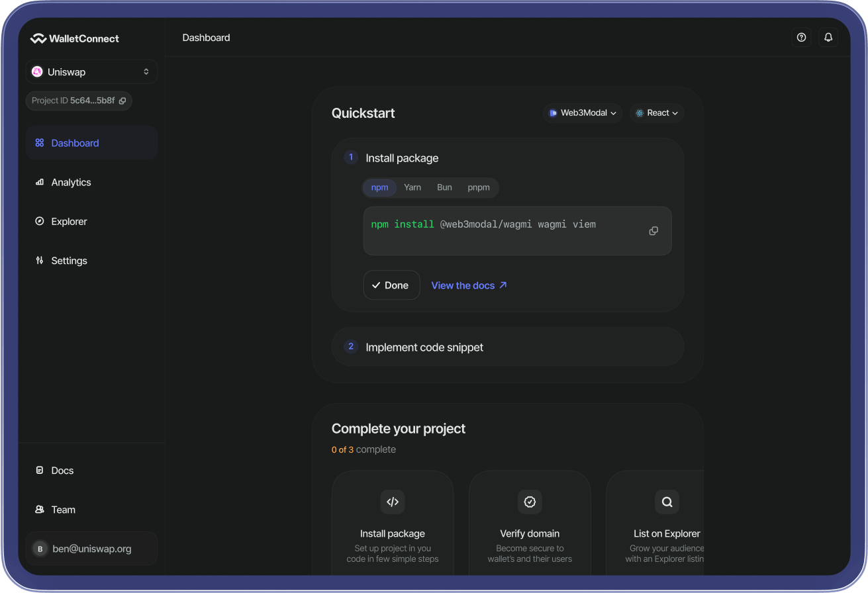The width and height of the screenshot is (868, 593).
Task: Click the List on Explorer search icon
Action: point(667,502)
